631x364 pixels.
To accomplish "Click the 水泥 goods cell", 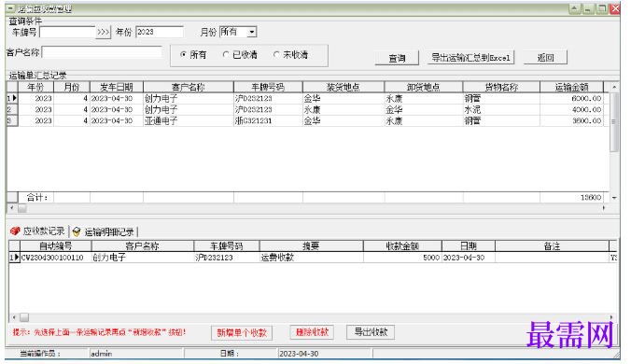I will (501, 109).
